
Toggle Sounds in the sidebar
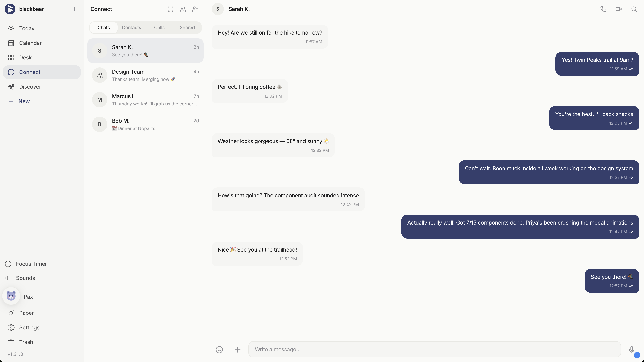(x=25, y=278)
